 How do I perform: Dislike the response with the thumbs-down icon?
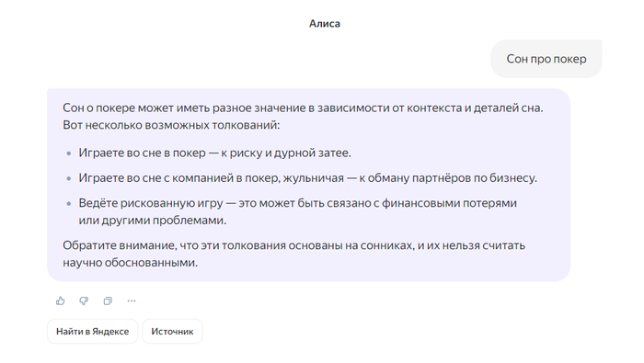[84, 301]
